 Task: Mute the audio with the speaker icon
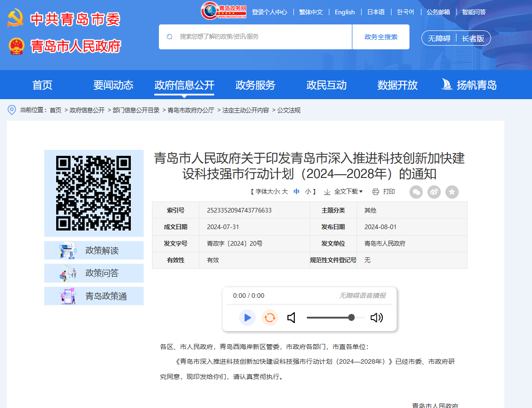(291, 318)
